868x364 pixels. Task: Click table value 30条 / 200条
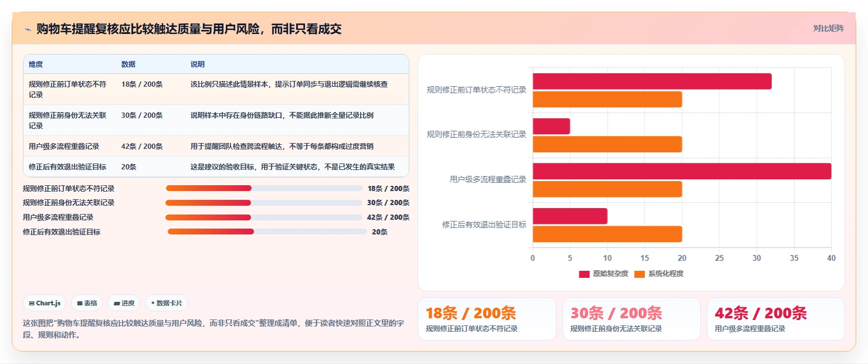pyautogui.click(x=142, y=115)
